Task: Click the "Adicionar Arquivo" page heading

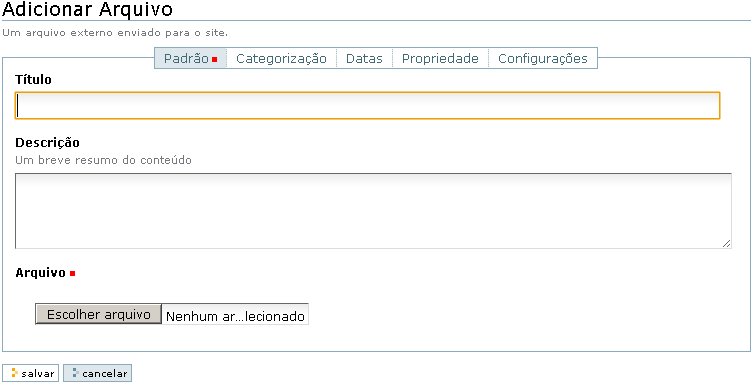Action: [x=87, y=9]
